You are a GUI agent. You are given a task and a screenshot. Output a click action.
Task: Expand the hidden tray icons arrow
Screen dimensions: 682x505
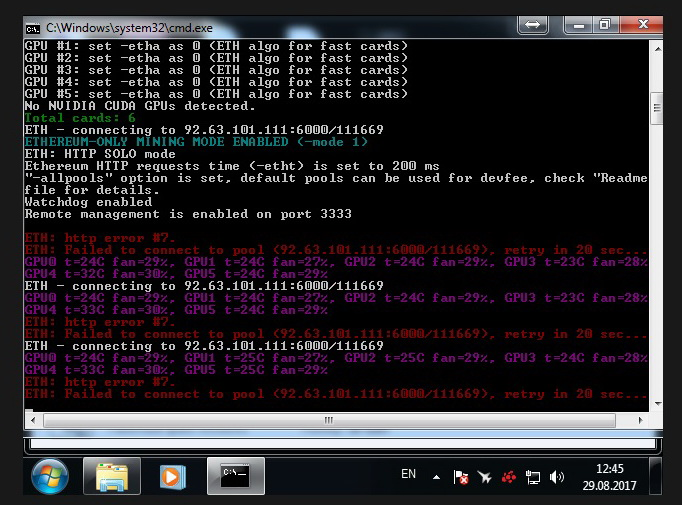(x=436, y=477)
